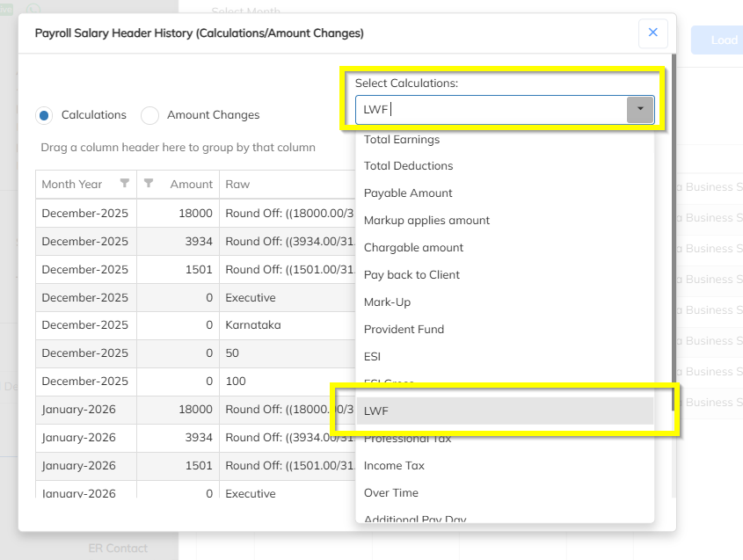Select the Calculations radio button
The image size is (743, 560).
click(44, 115)
